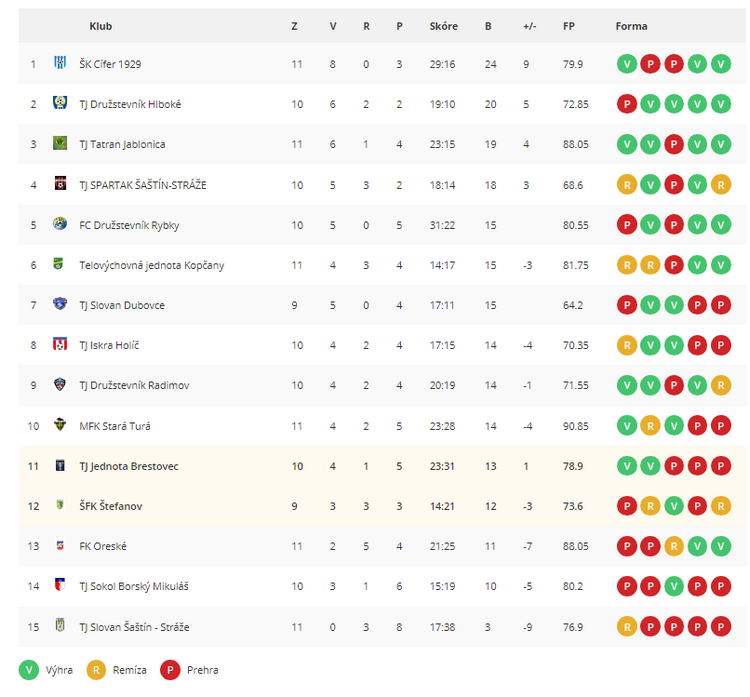Sort table by FP column header

coord(569,26)
